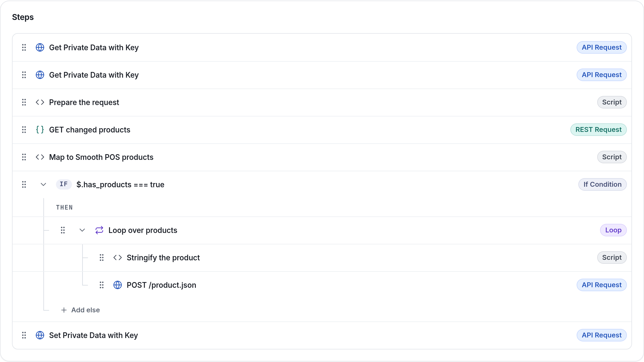This screenshot has width=644, height=362.
Task: Collapse the $.has_products If condition
Action: tap(43, 184)
